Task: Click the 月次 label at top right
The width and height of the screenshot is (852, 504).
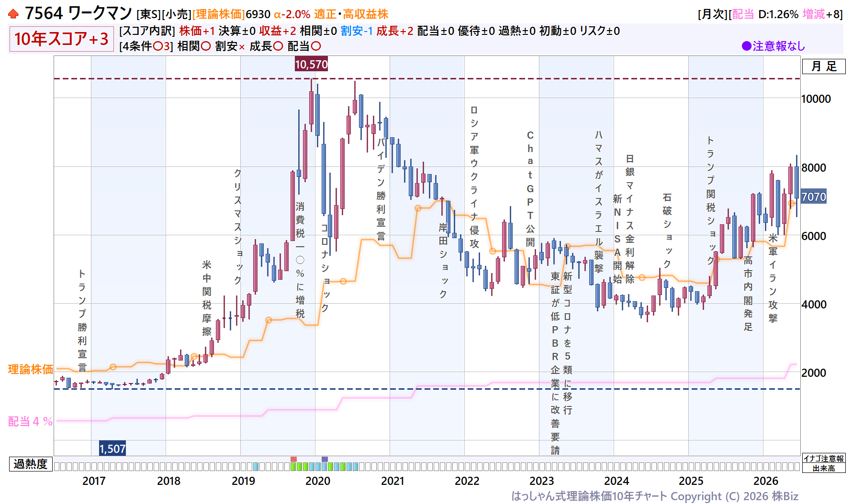Action: (x=712, y=14)
